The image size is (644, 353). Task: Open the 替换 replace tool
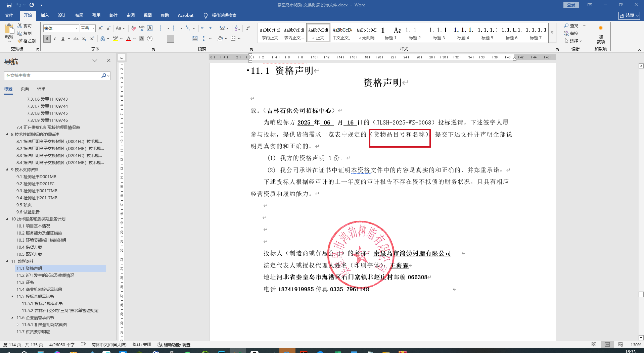571,33
